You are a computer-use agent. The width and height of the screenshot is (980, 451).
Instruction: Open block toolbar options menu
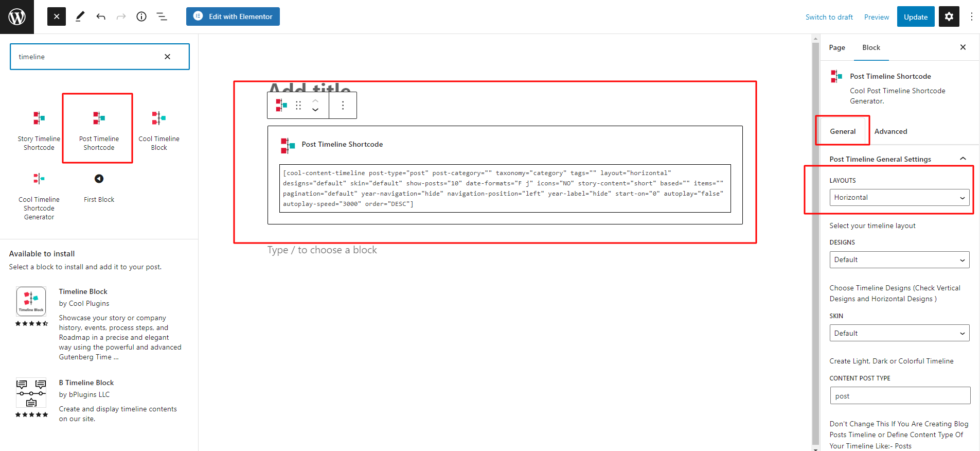(x=343, y=105)
